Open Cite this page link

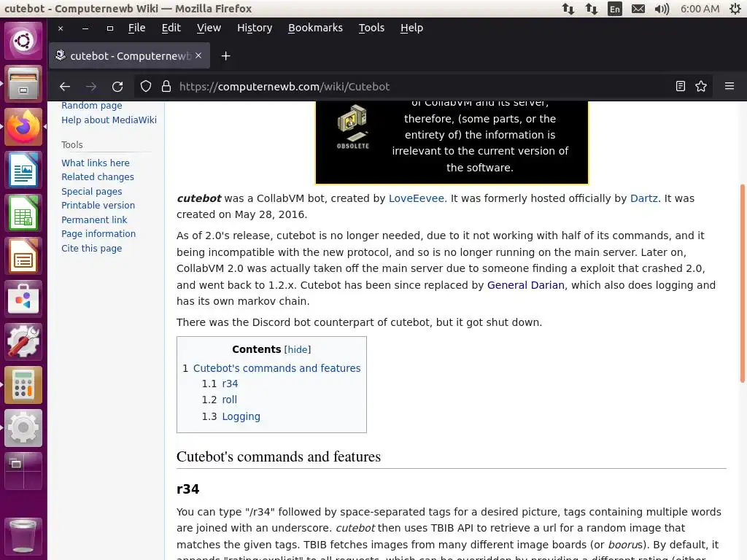(x=91, y=249)
